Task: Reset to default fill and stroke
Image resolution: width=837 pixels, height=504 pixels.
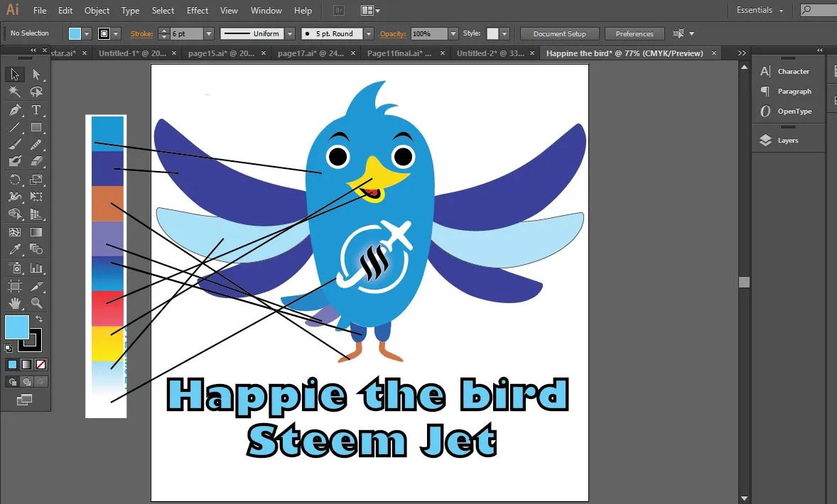Action: 8,349
